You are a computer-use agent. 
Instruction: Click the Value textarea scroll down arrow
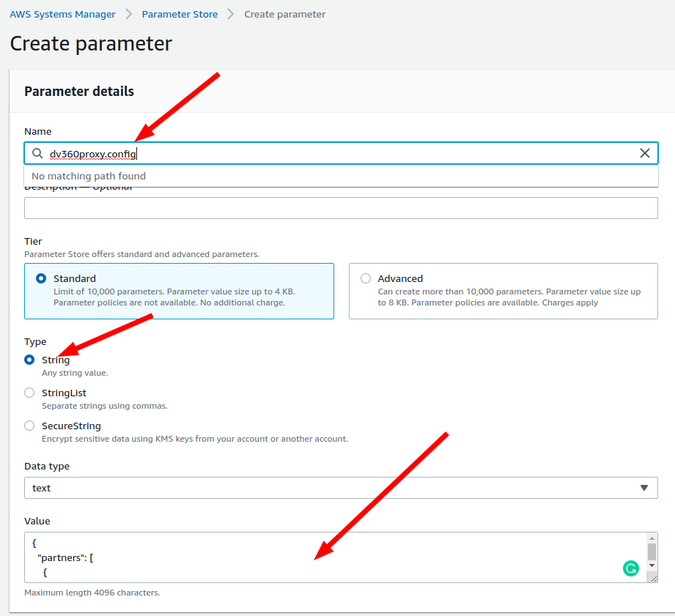pyautogui.click(x=652, y=565)
